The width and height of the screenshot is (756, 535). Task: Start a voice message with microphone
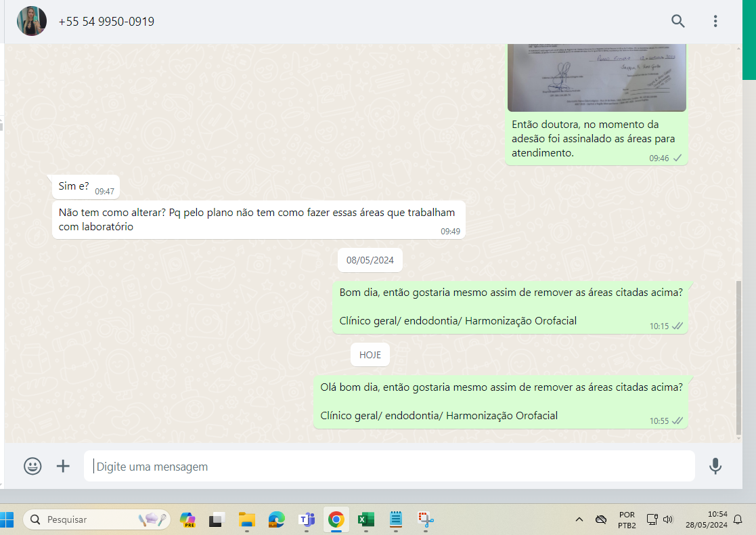pos(715,466)
